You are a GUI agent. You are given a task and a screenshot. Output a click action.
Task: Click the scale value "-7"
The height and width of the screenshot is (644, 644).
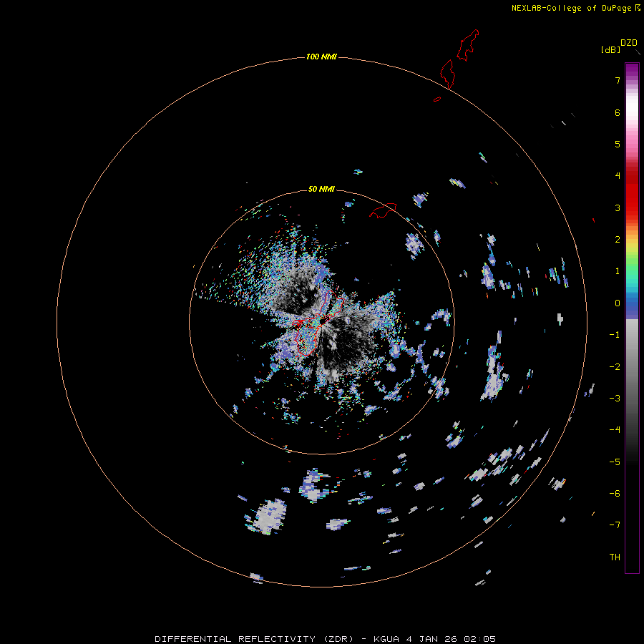[615, 525]
